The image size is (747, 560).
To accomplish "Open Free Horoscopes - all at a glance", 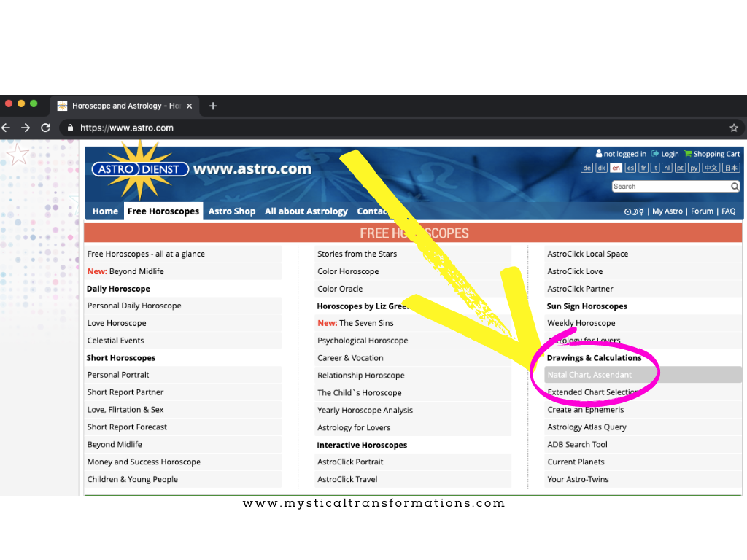I will 183,254.
